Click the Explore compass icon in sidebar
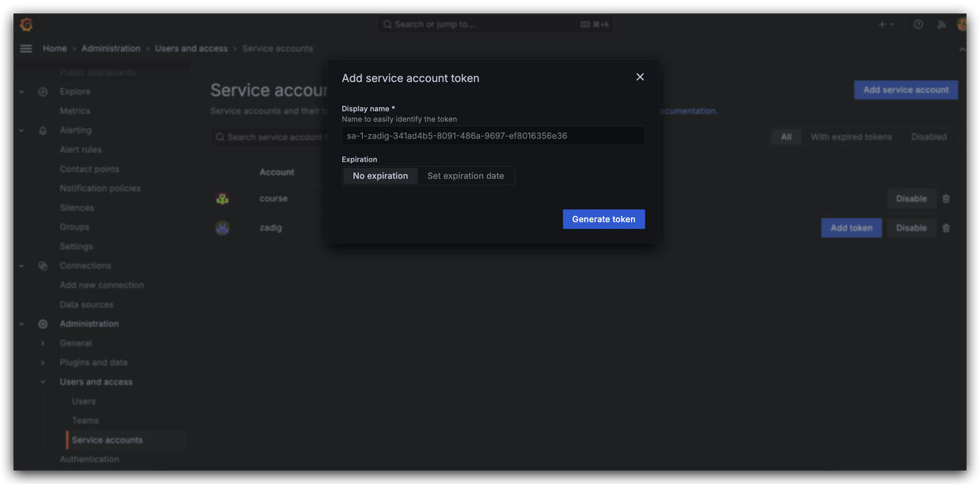This screenshot has height=484, width=980. coord(43,92)
